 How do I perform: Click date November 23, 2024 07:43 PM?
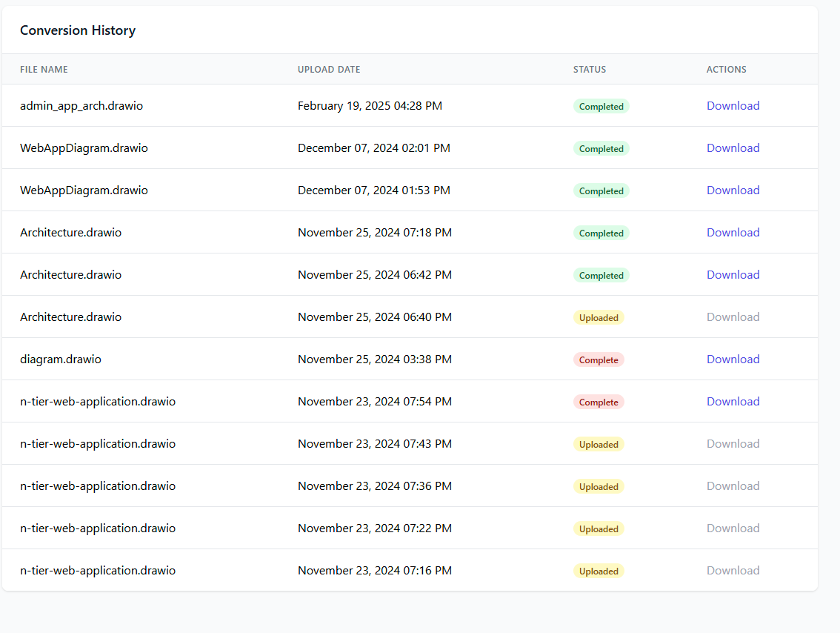pos(375,444)
